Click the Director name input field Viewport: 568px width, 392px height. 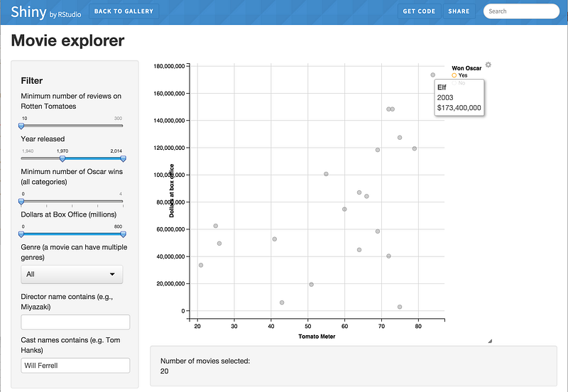75,322
